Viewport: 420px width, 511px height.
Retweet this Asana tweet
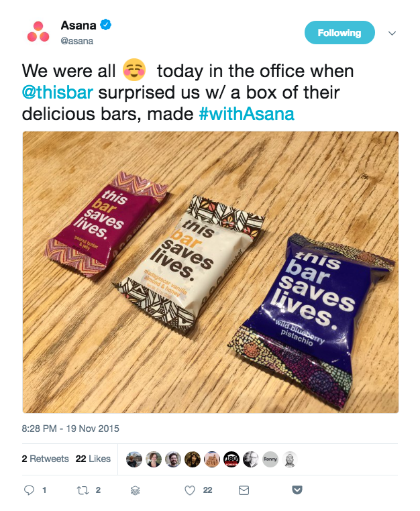tap(83, 490)
